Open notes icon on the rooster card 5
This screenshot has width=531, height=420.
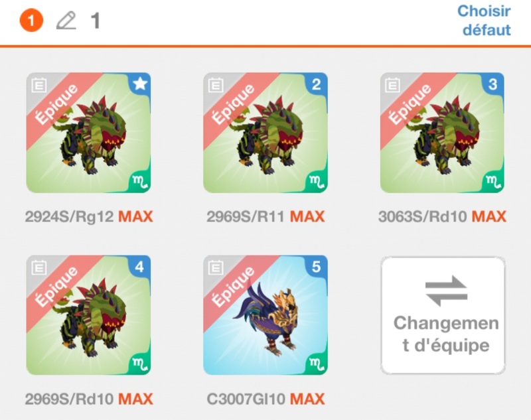coord(216,268)
